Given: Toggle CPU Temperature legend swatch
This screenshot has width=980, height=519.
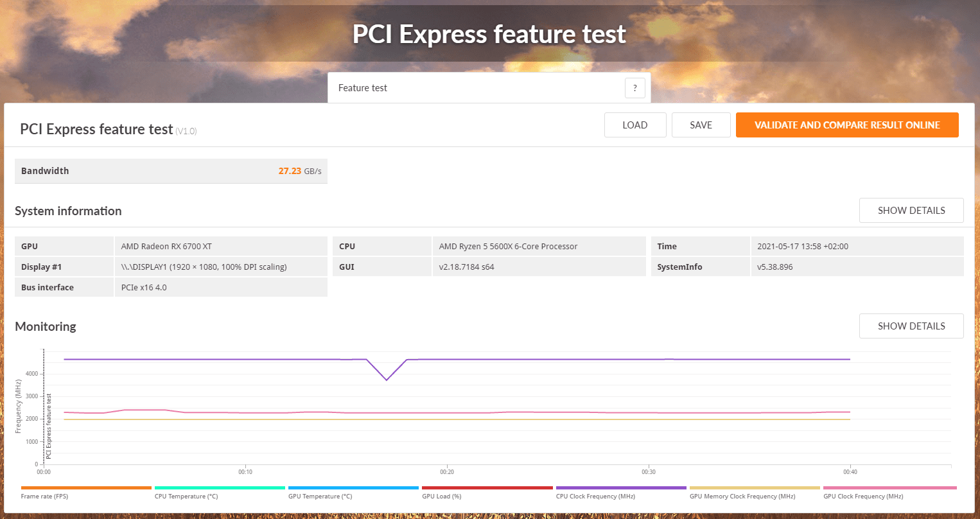Looking at the screenshot, I should coord(220,488).
